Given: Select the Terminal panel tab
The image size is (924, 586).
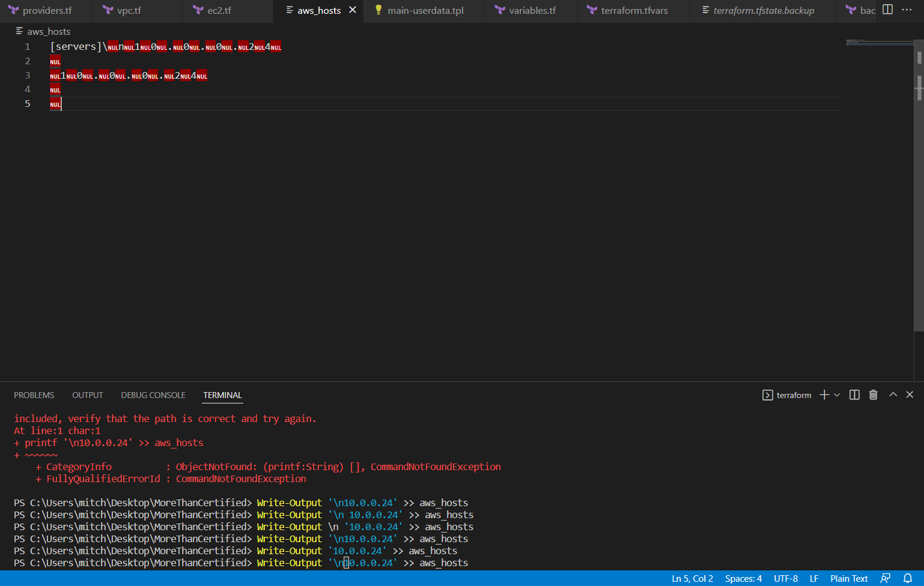Looking at the screenshot, I should [222, 395].
